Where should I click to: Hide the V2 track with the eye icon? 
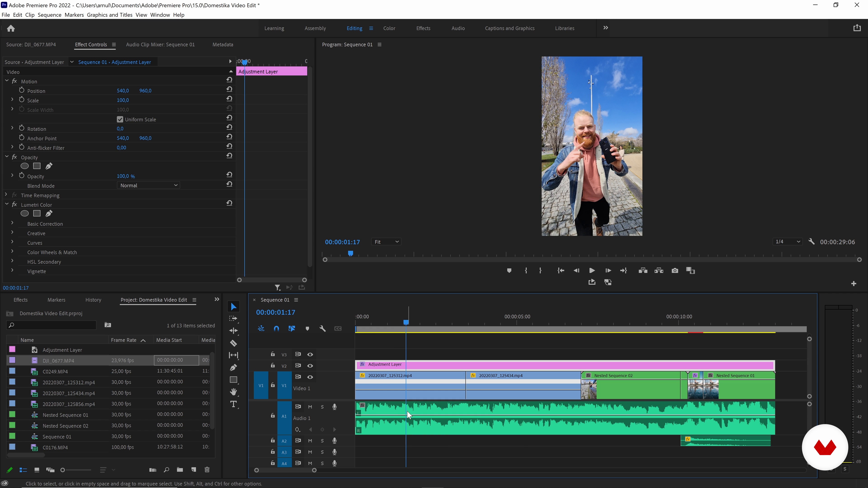click(310, 365)
